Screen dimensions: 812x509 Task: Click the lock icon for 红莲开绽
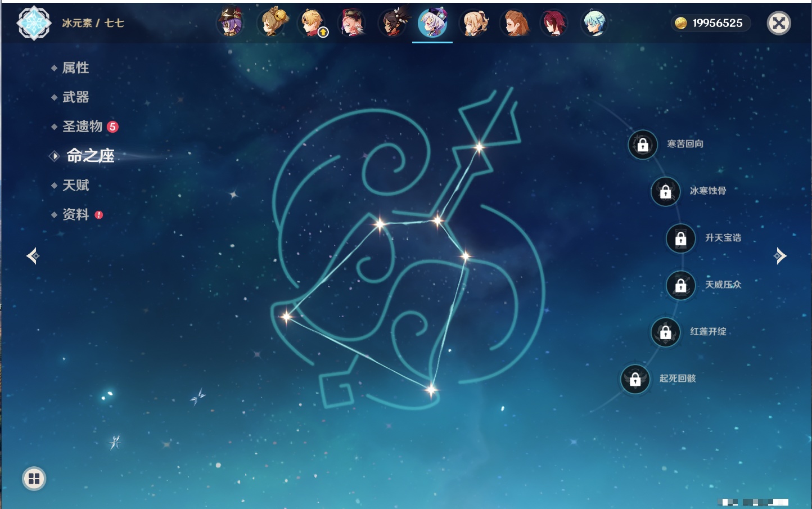[665, 332]
